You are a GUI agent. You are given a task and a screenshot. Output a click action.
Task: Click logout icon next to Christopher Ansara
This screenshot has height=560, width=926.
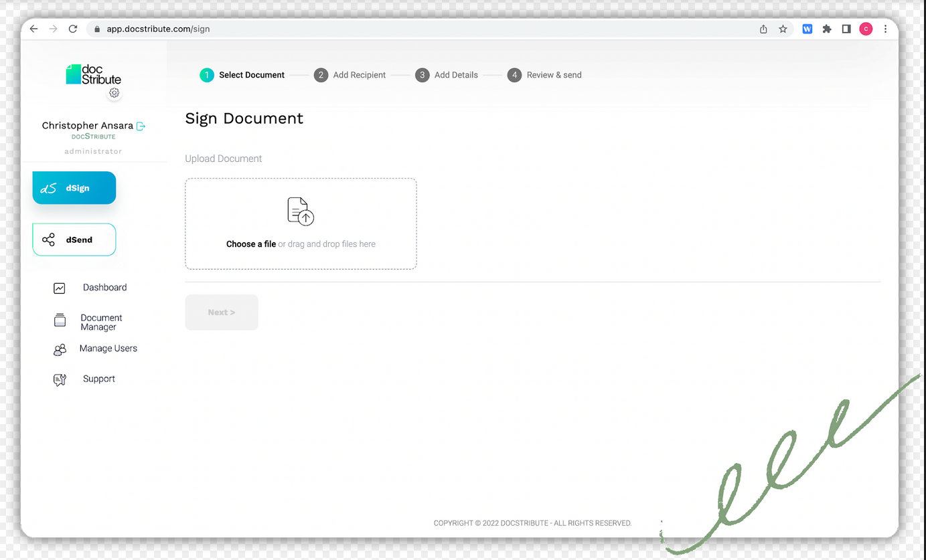141,126
